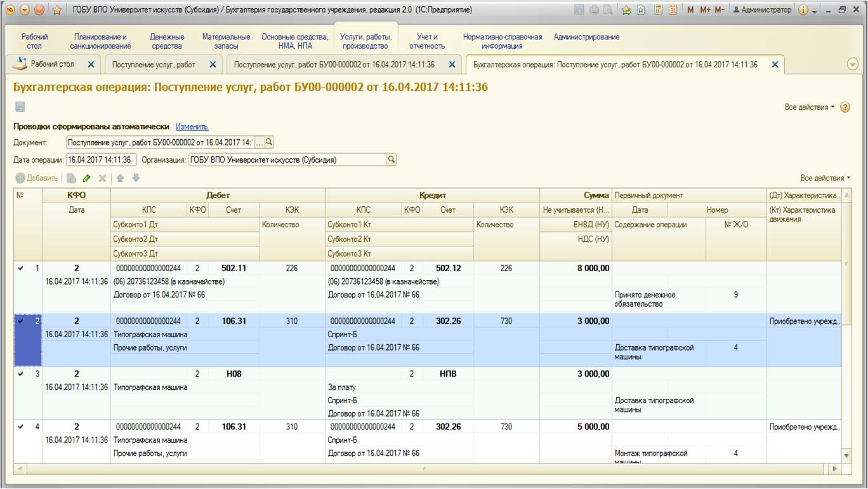
Task: Click ellipsis button in Документ field
Action: click(259, 142)
